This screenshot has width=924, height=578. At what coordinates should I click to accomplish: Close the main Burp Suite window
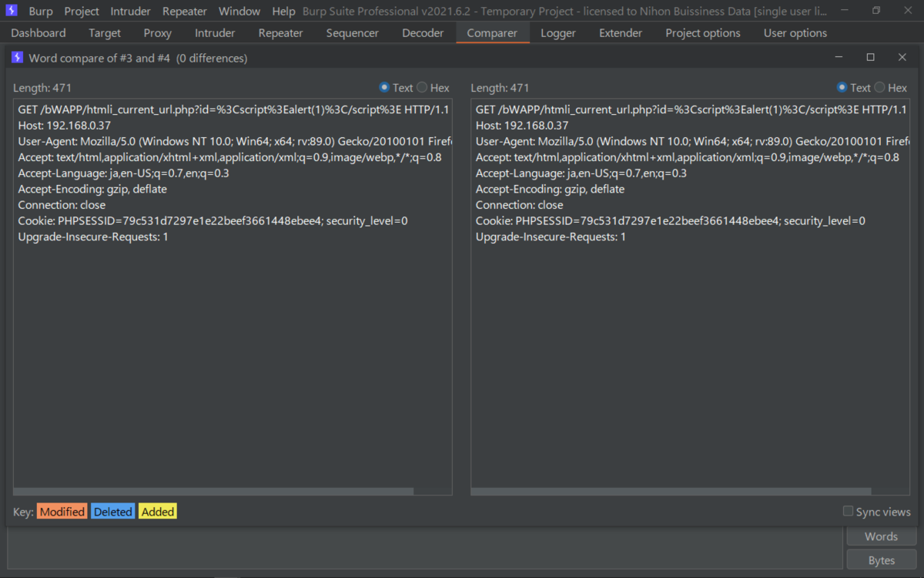(x=909, y=11)
